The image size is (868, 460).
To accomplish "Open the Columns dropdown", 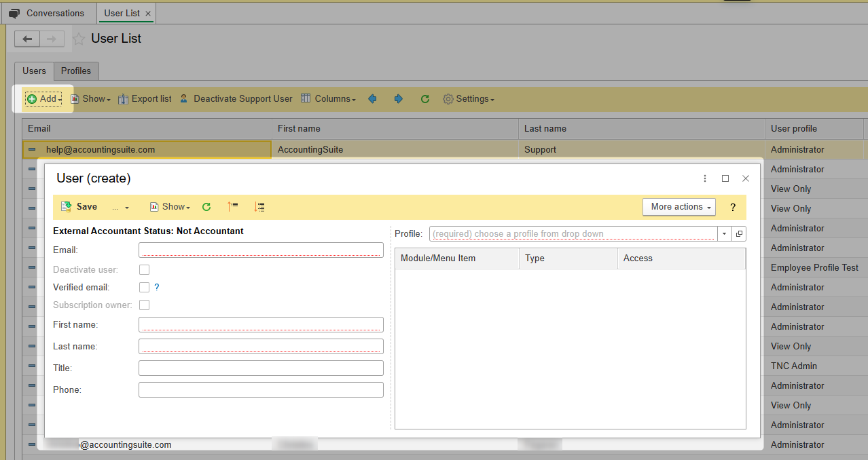I will tap(329, 99).
